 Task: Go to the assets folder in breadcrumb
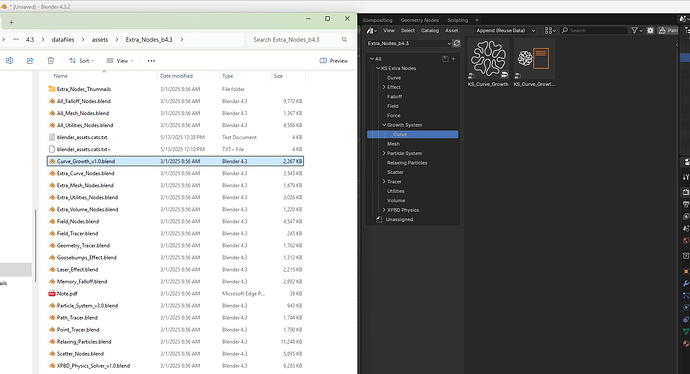(x=100, y=40)
